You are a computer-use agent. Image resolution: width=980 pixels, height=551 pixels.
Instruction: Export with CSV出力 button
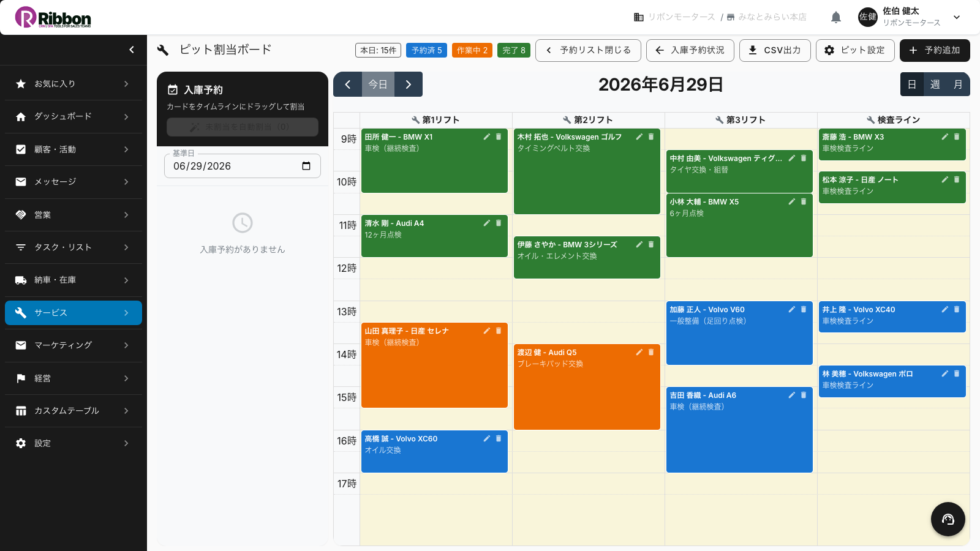775,50
